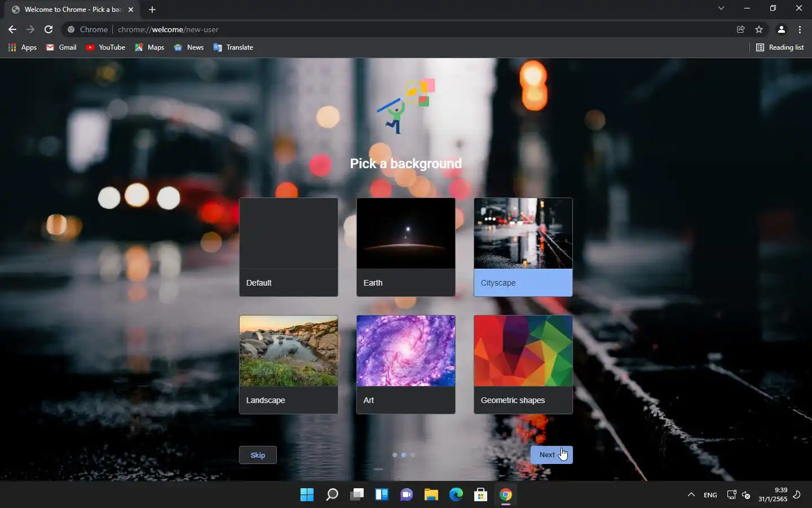The width and height of the screenshot is (812, 508).
Task: Open the Chrome profile avatar menu
Action: point(782,29)
